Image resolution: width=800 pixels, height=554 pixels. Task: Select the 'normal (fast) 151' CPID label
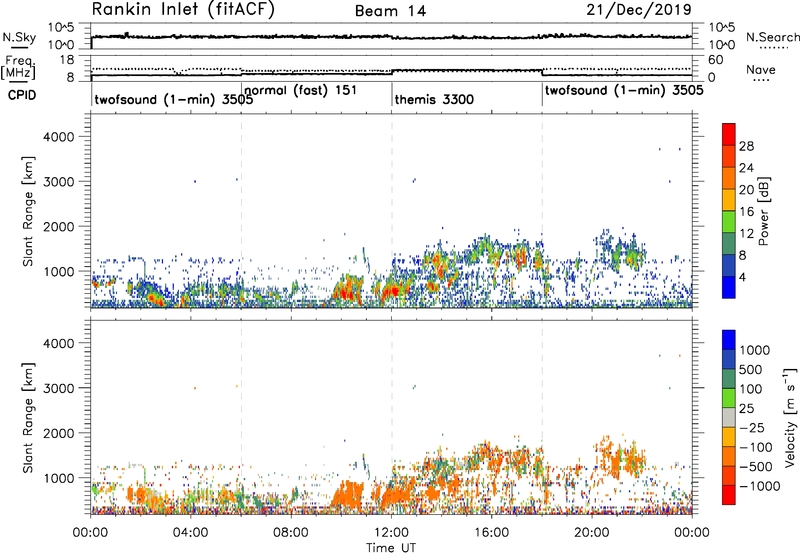point(300,91)
